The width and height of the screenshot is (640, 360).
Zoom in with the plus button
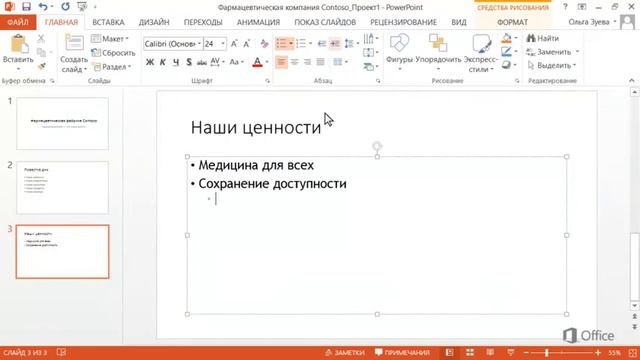(598, 353)
